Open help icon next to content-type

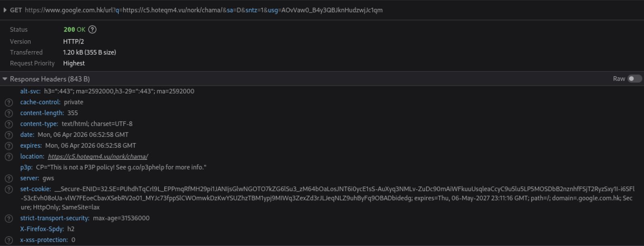[x=9, y=124]
